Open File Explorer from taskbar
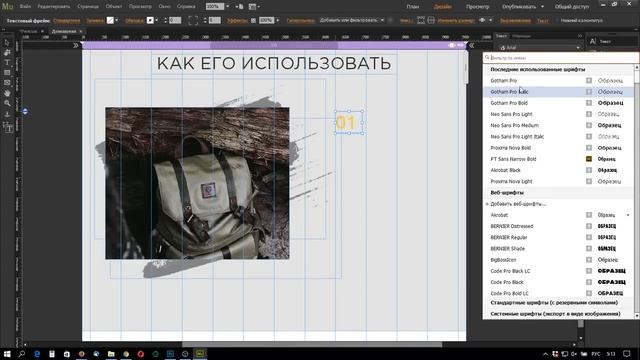640x360 pixels. [111, 354]
